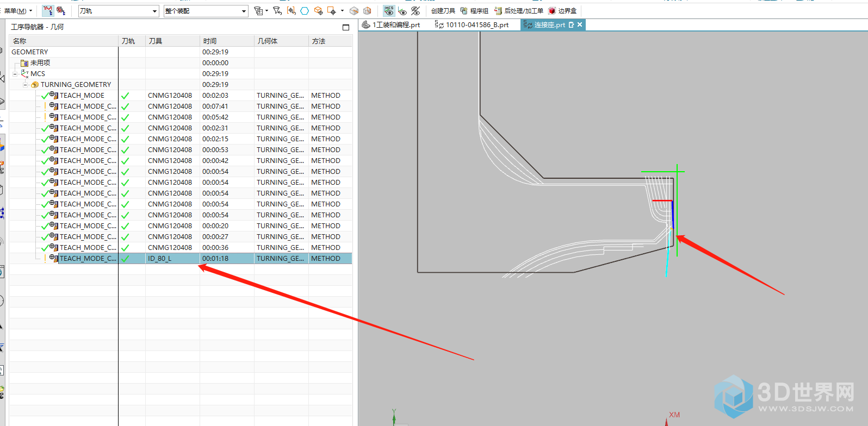Open the 整个装配 scope dropdown

[206, 11]
